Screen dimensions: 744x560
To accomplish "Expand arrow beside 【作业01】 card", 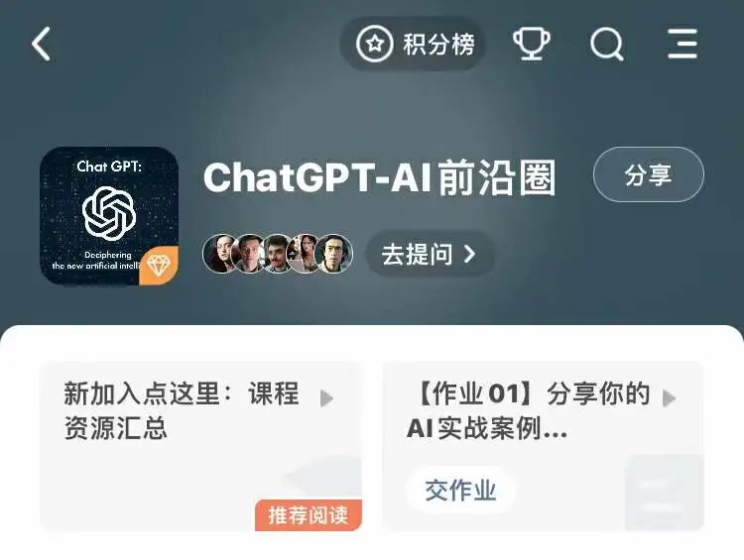I will pos(669,398).
